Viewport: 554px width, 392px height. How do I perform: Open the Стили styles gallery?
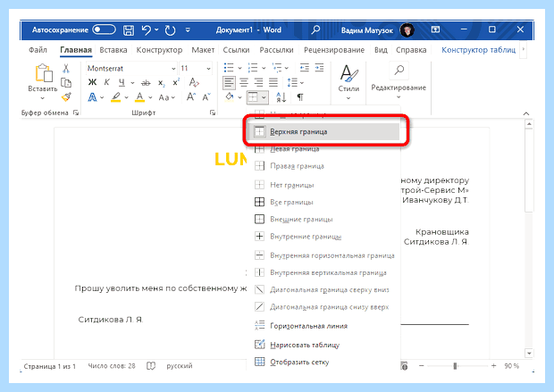(x=348, y=82)
